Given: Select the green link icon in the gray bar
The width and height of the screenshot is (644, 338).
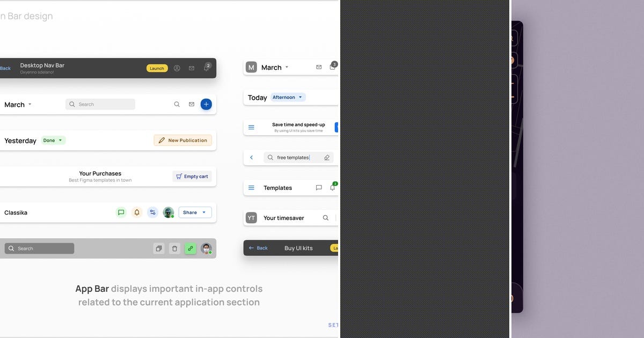Looking at the screenshot, I should click(190, 248).
